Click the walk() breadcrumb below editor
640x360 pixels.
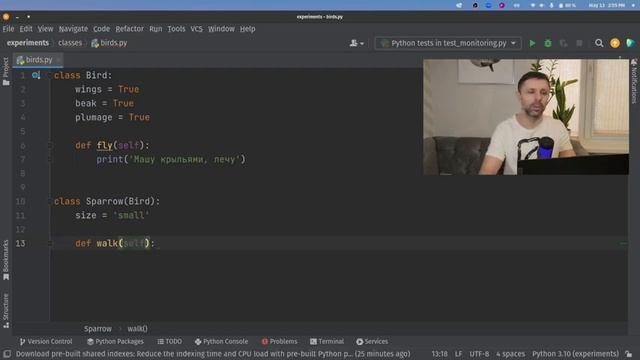point(137,329)
